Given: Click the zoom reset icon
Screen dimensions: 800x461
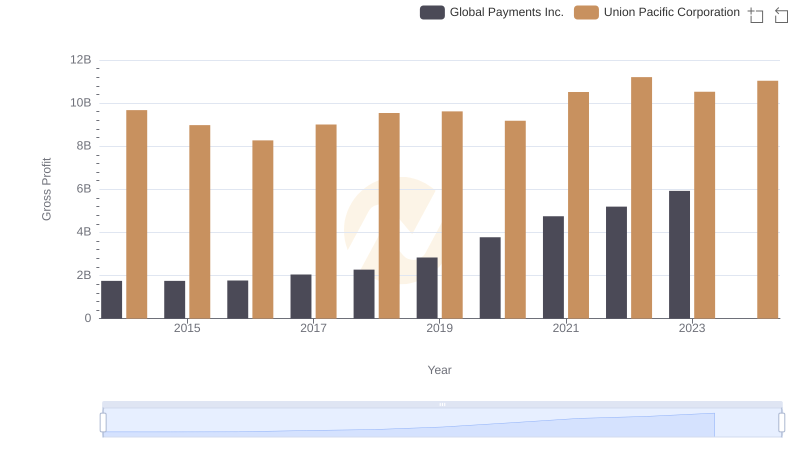Looking at the screenshot, I should click(x=781, y=15).
